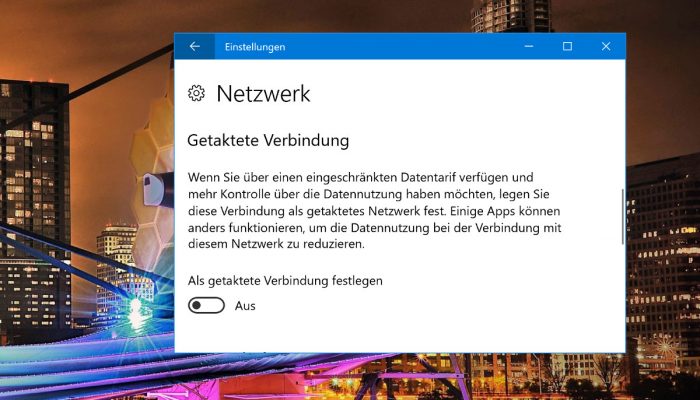The image size is (700, 400).
Task: Click the metered connection description paragraph
Action: click(374, 211)
